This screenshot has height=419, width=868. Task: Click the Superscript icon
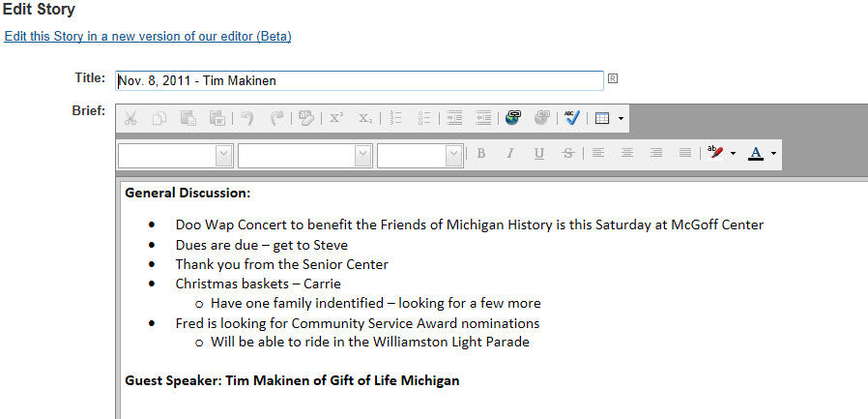[336, 117]
